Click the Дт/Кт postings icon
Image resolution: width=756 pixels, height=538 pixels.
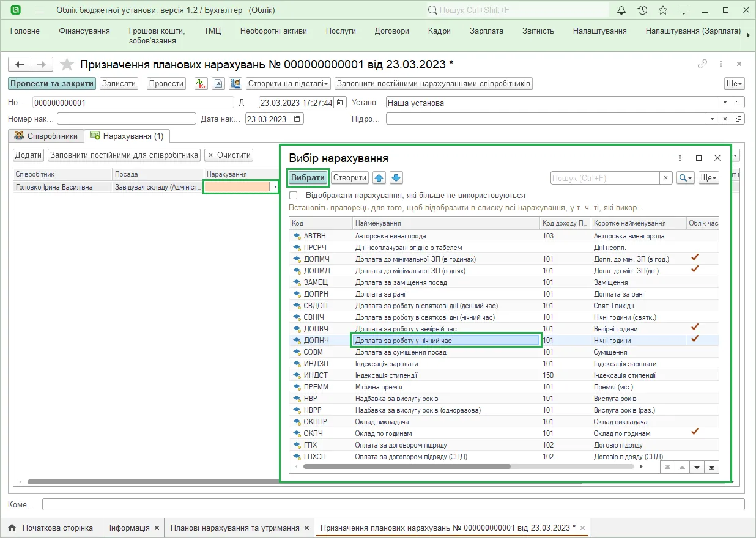click(201, 84)
